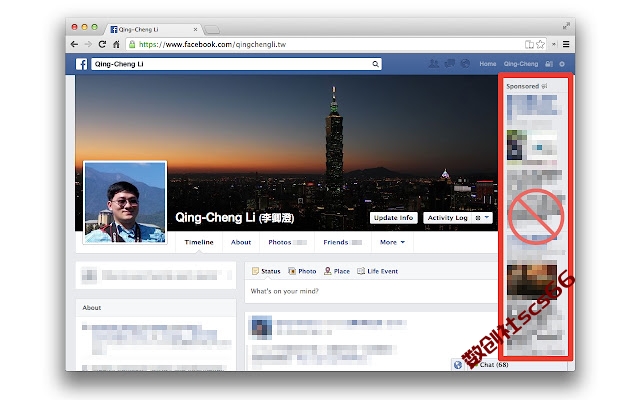
Task: Bookmark this page with the star icon
Action: coord(540,44)
